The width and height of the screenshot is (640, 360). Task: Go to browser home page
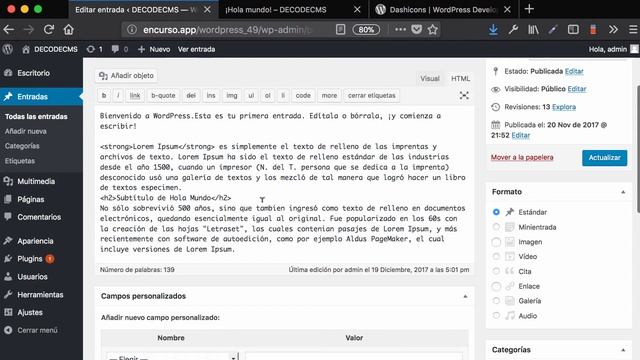[x=69, y=29]
